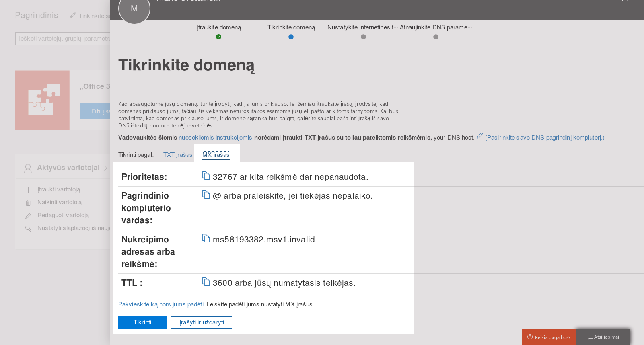This screenshot has height=345, width=644.
Task: Select the MX įrašas tab
Action: (x=216, y=155)
